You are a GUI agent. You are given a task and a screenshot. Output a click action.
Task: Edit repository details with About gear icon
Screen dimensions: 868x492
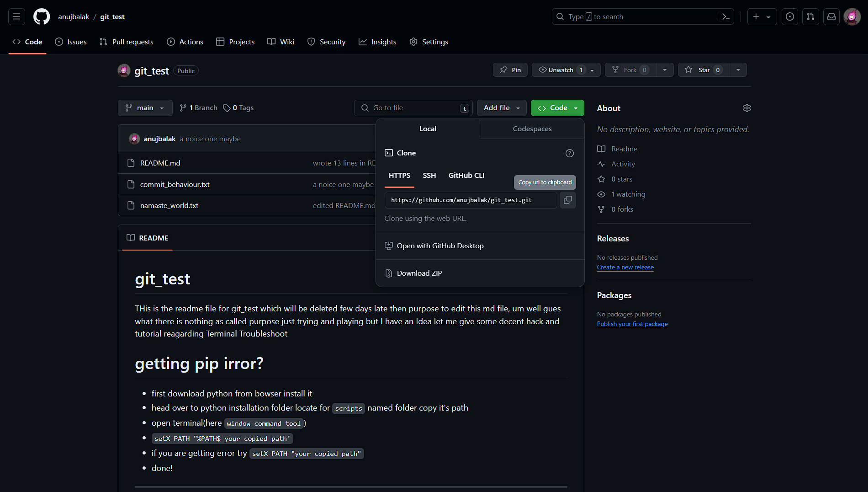tap(747, 108)
